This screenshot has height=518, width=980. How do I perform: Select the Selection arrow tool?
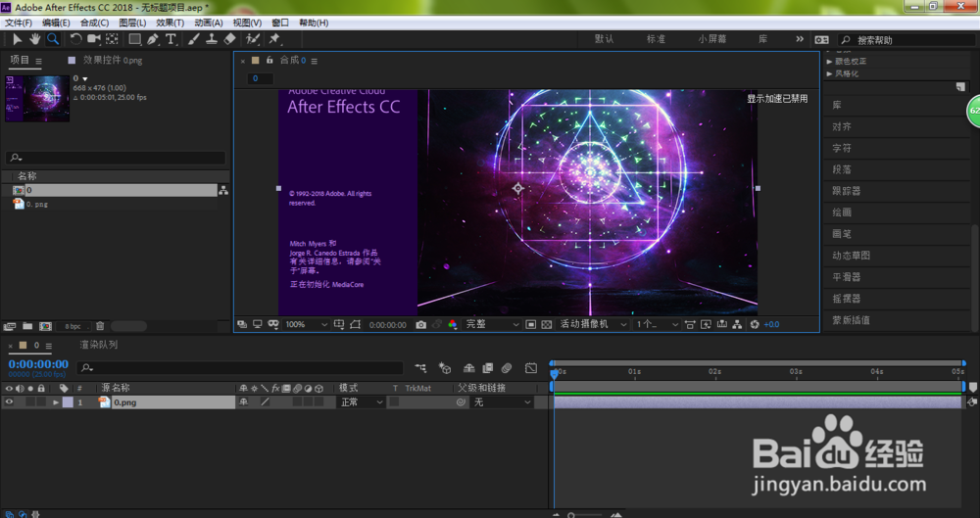17,39
